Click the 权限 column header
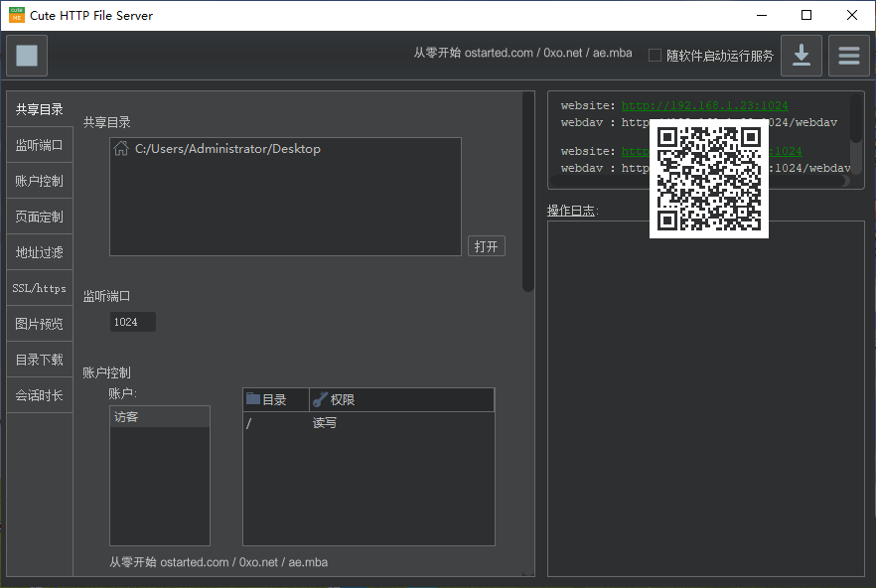This screenshot has height=588, width=876. coord(401,399)
